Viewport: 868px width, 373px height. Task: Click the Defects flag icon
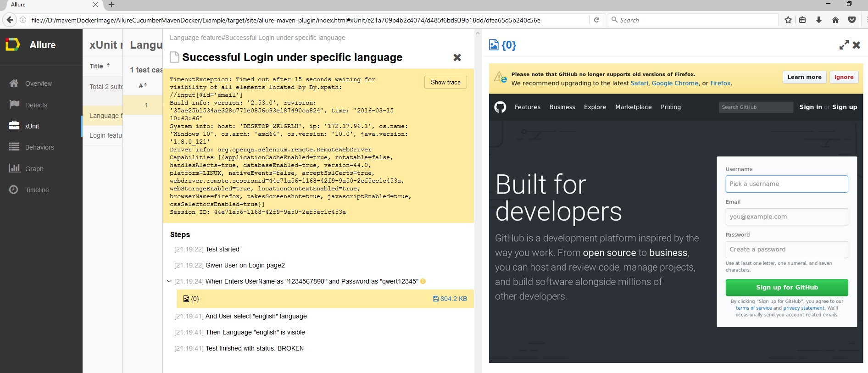click(x=14, y=104)
